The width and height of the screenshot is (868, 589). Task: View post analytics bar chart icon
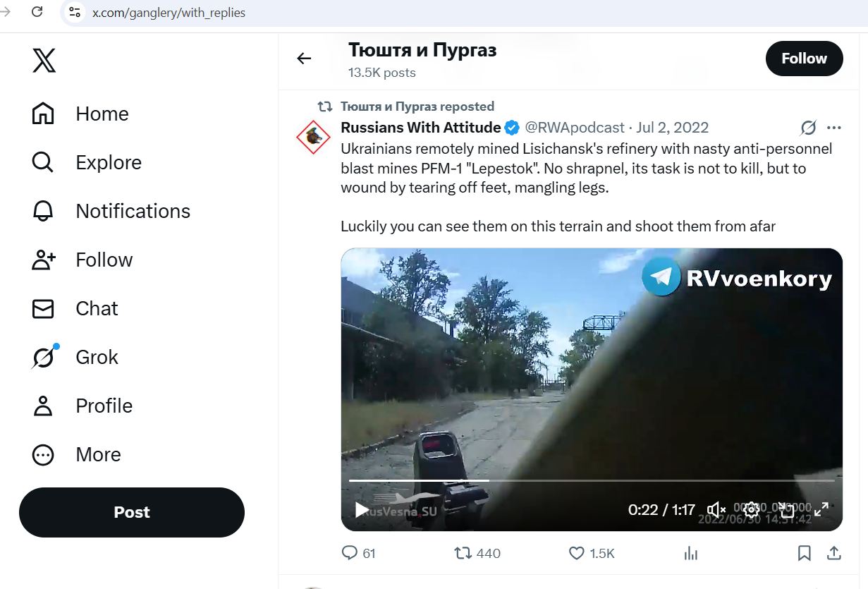[691, 553]
